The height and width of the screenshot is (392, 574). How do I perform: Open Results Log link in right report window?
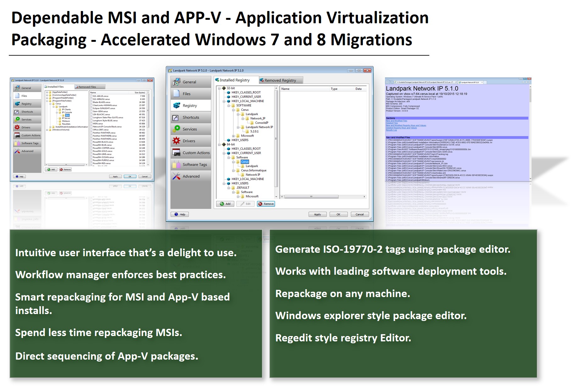[x=391, y=130]
